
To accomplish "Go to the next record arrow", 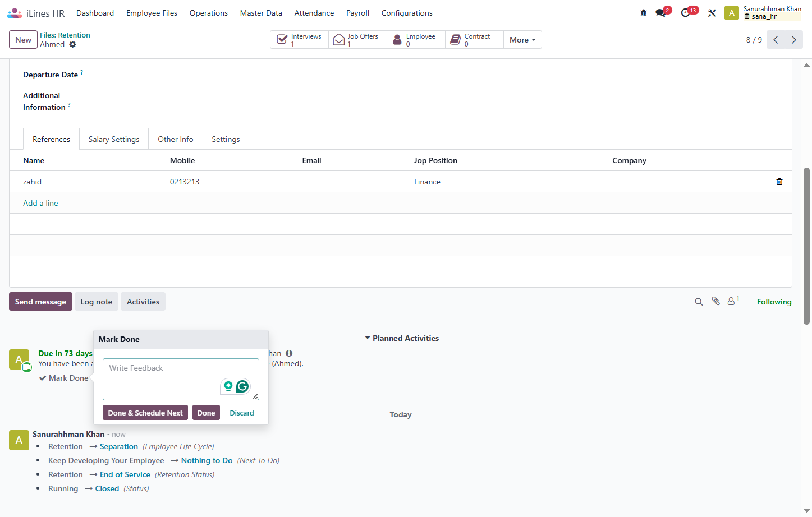I will [x=794, y=40].
